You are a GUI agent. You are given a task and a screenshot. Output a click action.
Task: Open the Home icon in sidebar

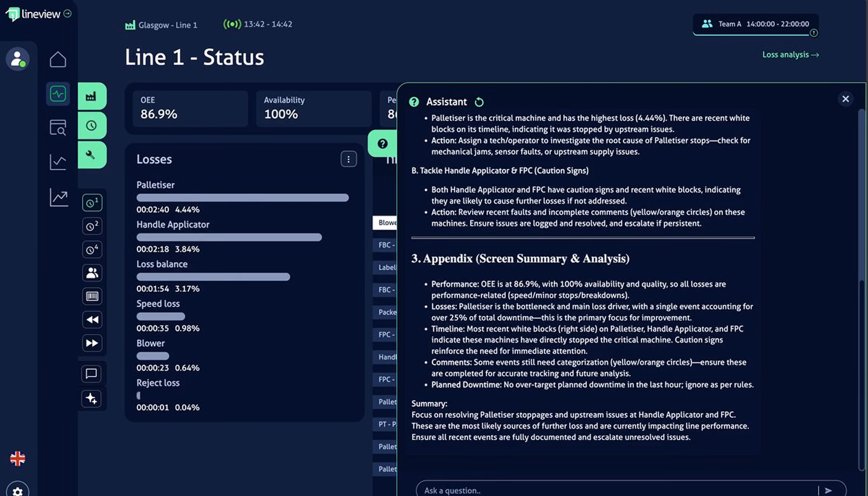click(x=58, y=59)
